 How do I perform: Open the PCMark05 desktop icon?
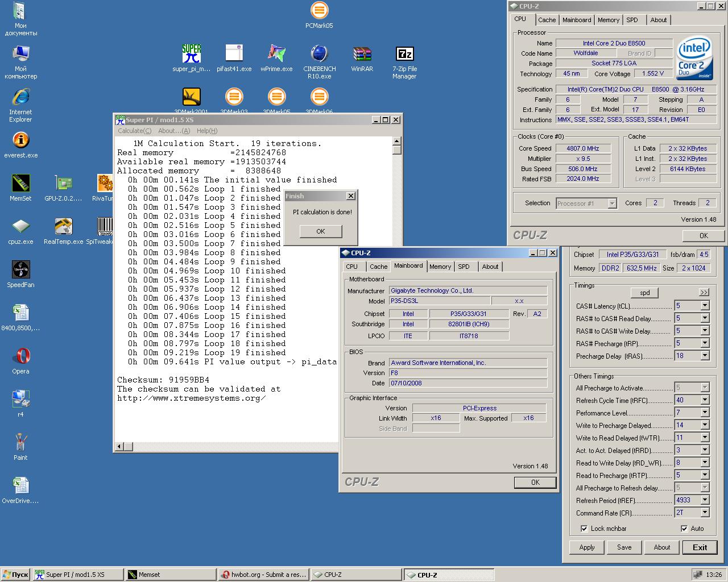(319, 15)
